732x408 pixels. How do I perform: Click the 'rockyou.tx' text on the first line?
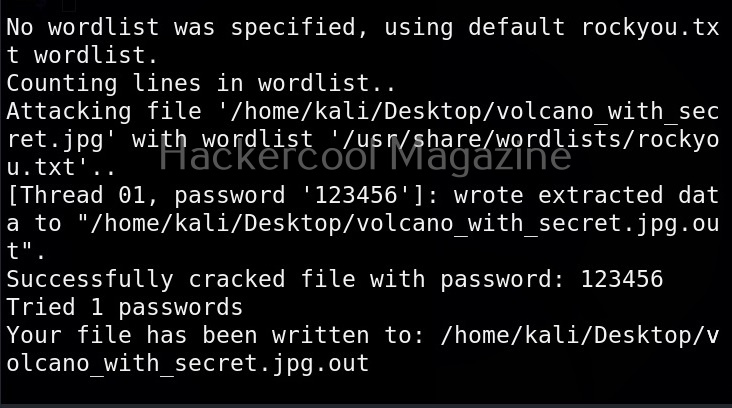point(650,27)
